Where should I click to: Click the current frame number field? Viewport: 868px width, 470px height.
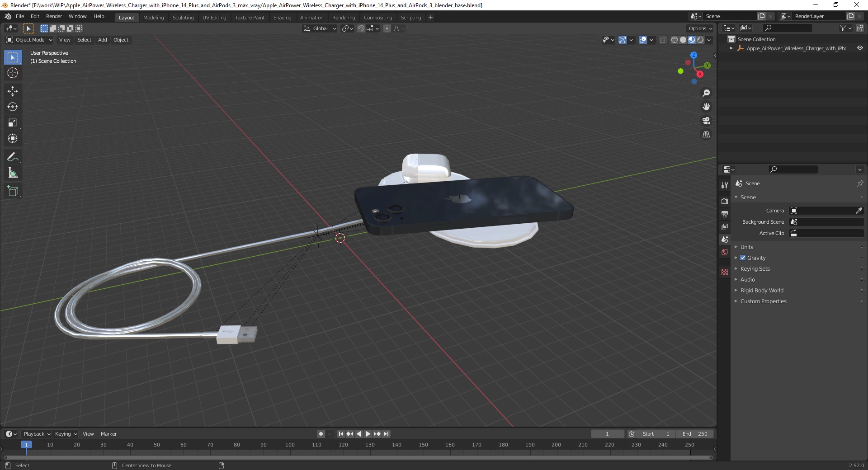(607, 434)
